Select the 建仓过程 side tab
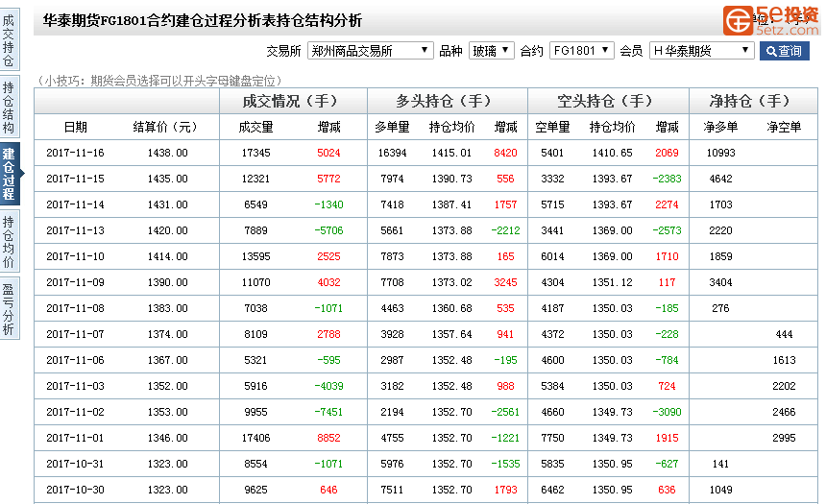 [x=9, y=174]
